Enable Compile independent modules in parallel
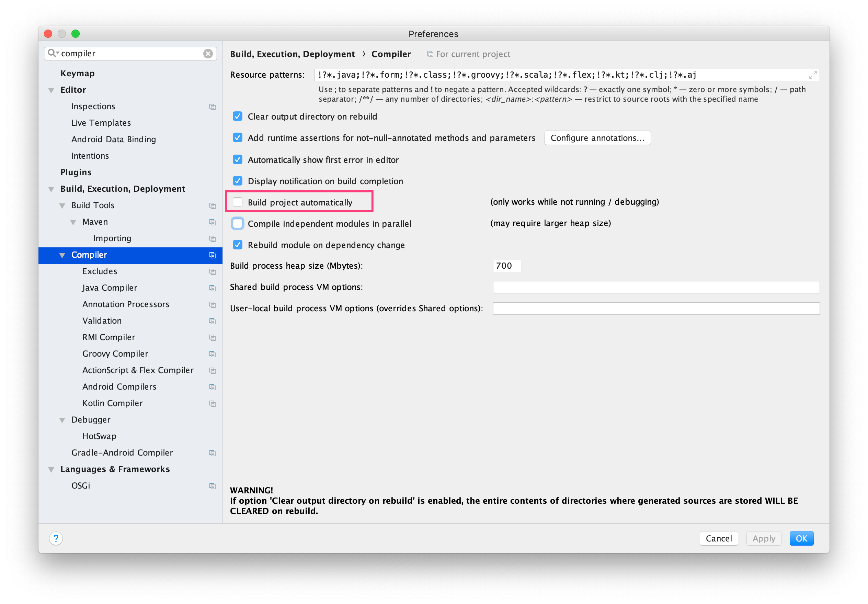This screenshot has height=604, width=868. [237, 224]
